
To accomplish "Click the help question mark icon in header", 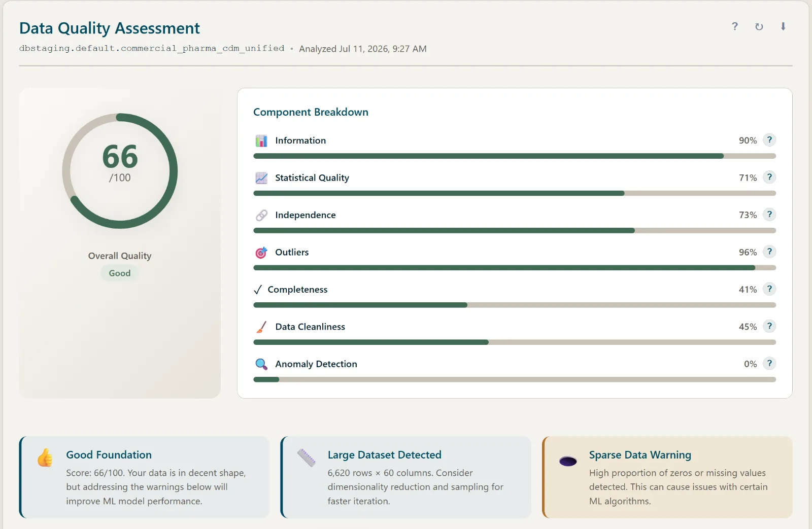I will pos(734,26).
